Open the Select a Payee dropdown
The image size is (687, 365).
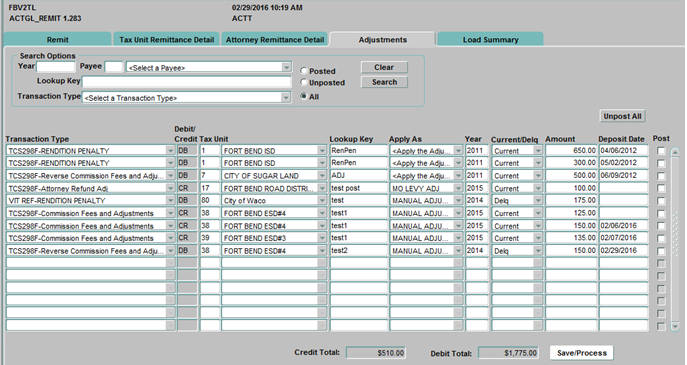tap(286, 67)
